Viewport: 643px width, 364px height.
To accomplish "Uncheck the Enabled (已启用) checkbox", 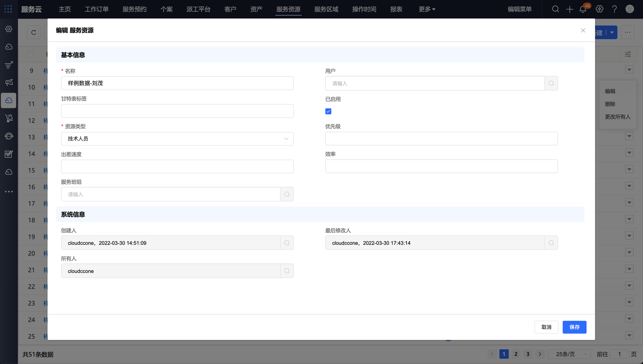I will pos(328,111).
